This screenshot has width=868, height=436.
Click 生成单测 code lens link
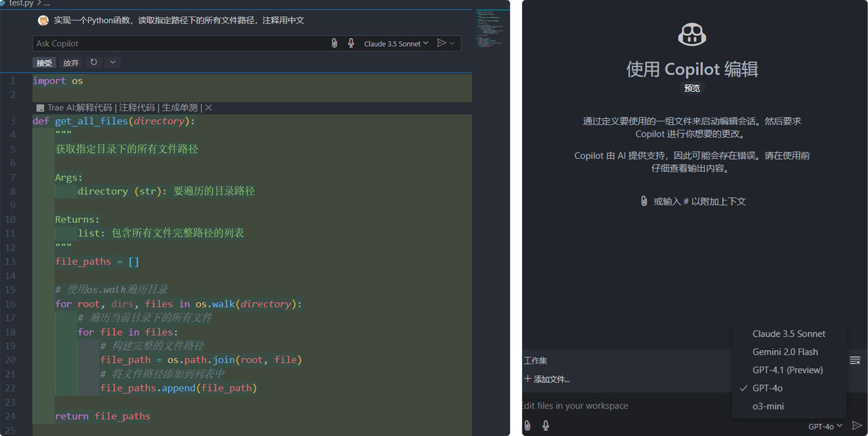pos(180,108)
